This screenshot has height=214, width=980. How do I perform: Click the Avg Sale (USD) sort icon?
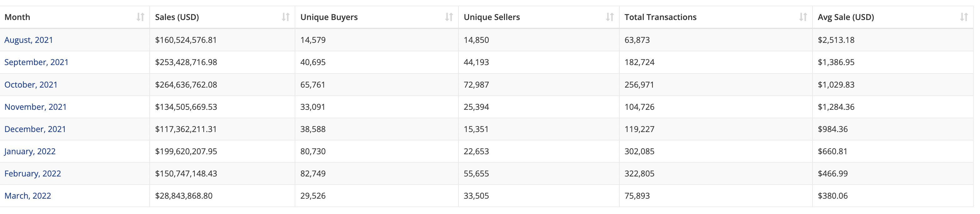coord(964,17)
